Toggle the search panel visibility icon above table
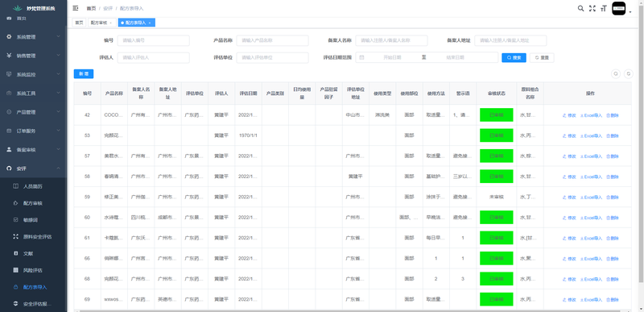 tap(616, 73)
